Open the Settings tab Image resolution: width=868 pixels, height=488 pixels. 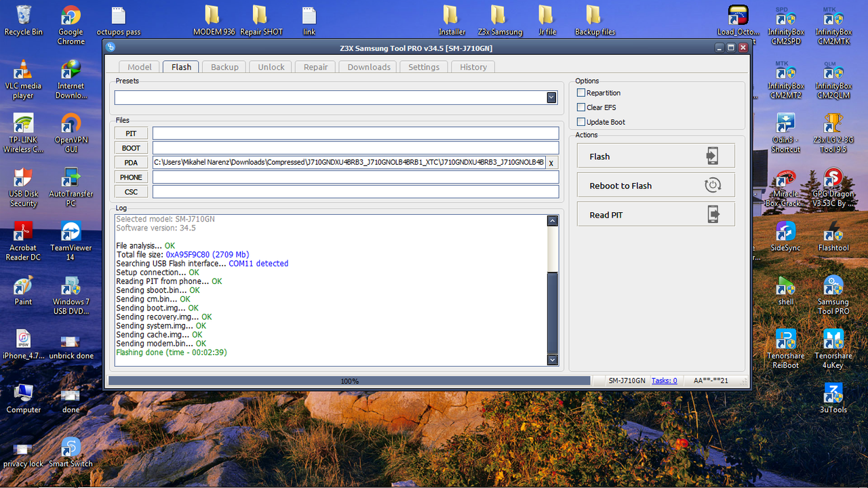point(424,67)
